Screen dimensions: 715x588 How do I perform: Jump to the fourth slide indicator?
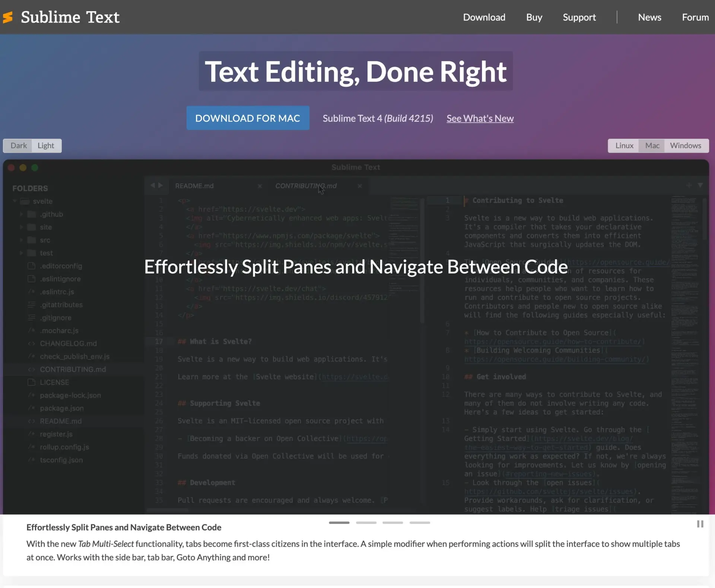point(420,523)
